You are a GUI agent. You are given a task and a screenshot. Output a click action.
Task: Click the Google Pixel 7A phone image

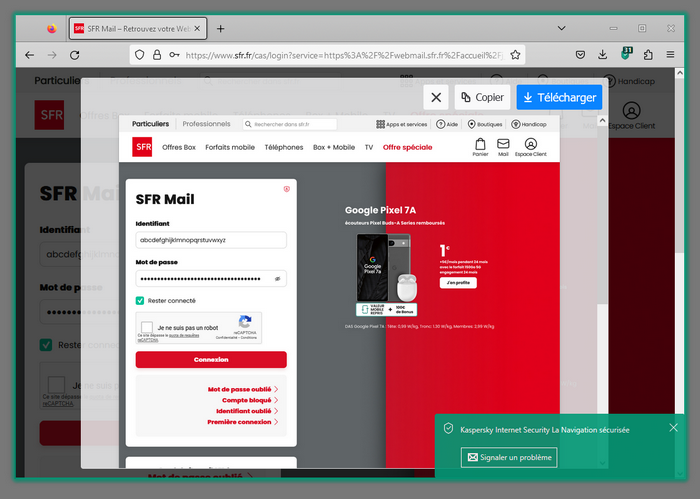point(383,267)
